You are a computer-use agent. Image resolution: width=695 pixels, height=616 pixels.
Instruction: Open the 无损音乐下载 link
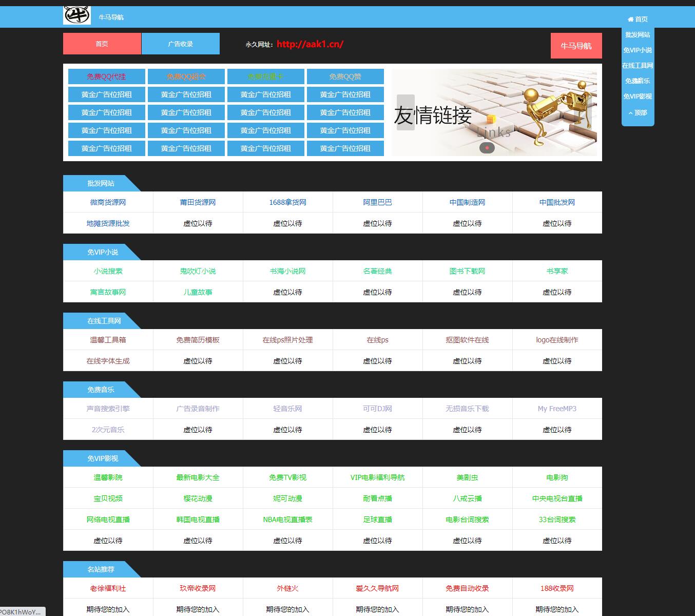click(x=467, y=409)
